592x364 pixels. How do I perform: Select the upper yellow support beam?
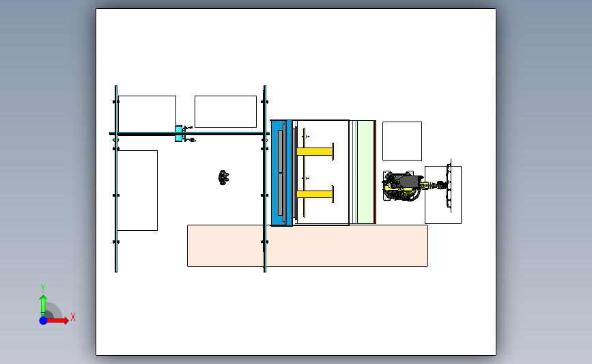315,152
